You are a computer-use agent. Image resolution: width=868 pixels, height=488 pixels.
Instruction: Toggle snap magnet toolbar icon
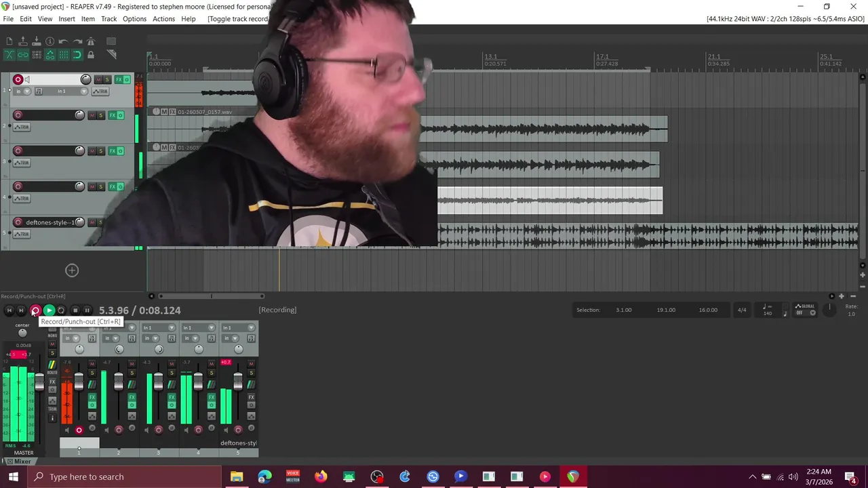[77, 55]
